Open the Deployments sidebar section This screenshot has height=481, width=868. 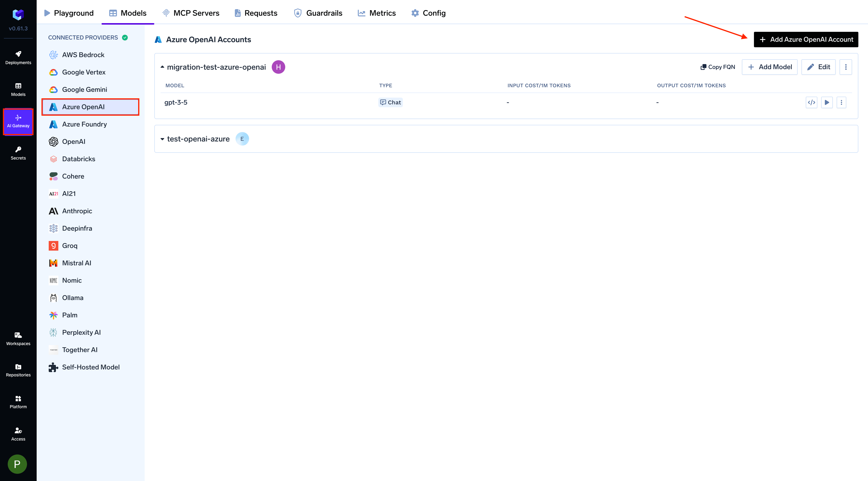click(x=18, y=58)
